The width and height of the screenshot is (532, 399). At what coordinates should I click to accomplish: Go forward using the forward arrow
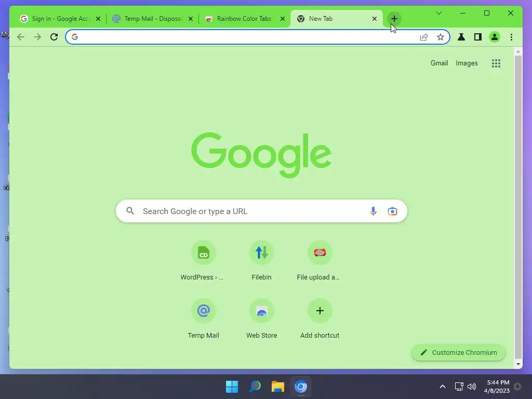point(37,37)
